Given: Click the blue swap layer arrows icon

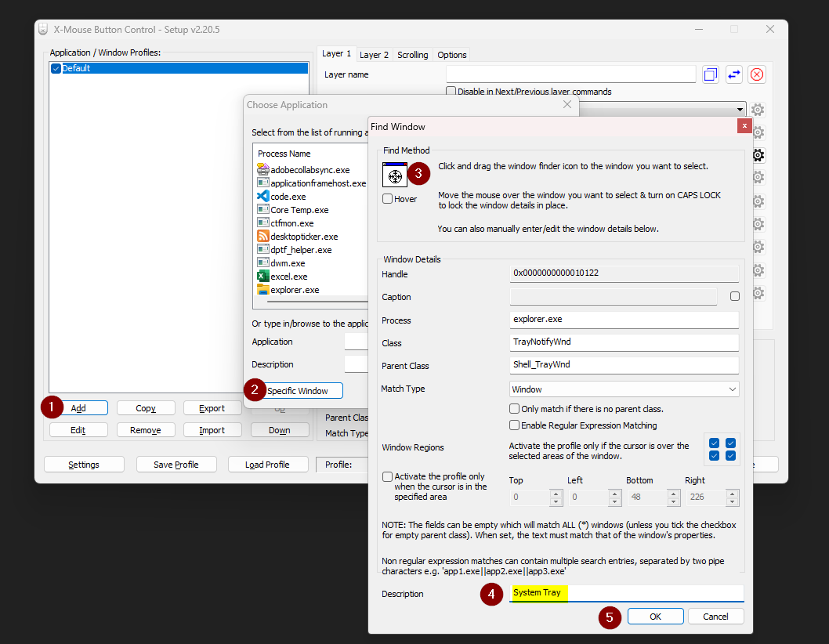Looking at the screenshot, I should coord(734,74).
